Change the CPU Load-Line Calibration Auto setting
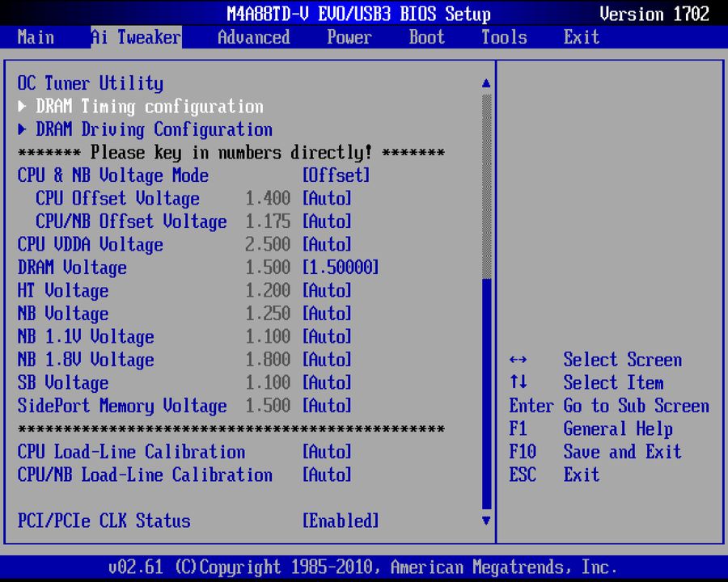 point(327,452)
